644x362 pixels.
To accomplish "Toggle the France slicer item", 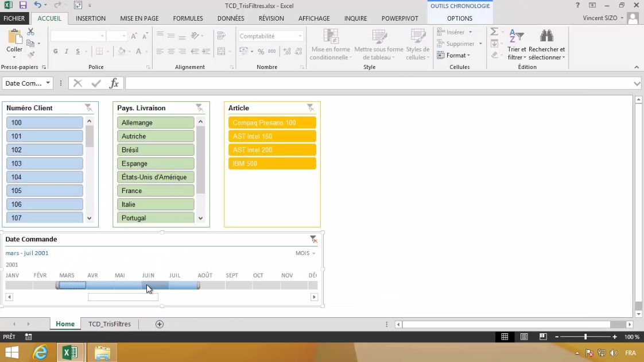I will (x=156, y=191).
